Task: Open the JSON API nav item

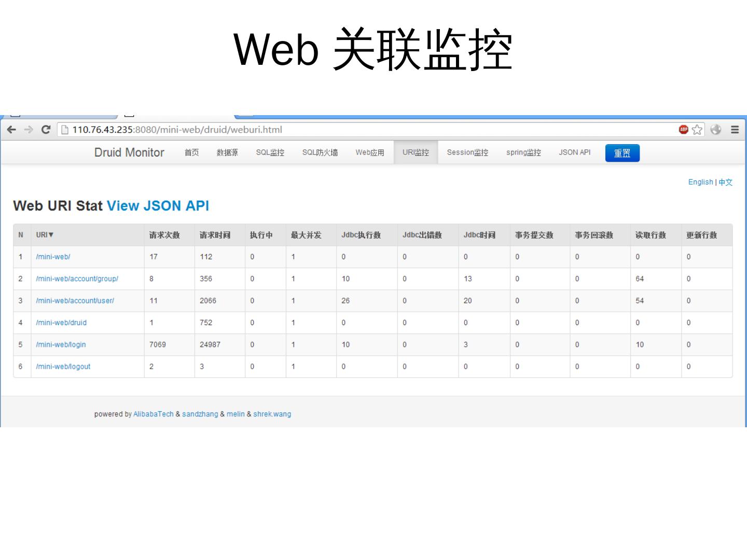Action: (575, 152)
